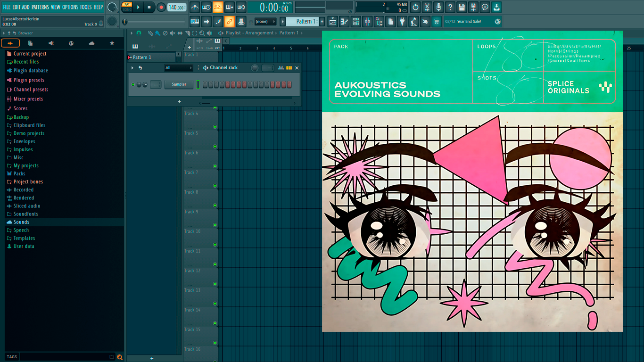Toggle Track 5 green mute light
644x362 pixels.
[215, 147]
